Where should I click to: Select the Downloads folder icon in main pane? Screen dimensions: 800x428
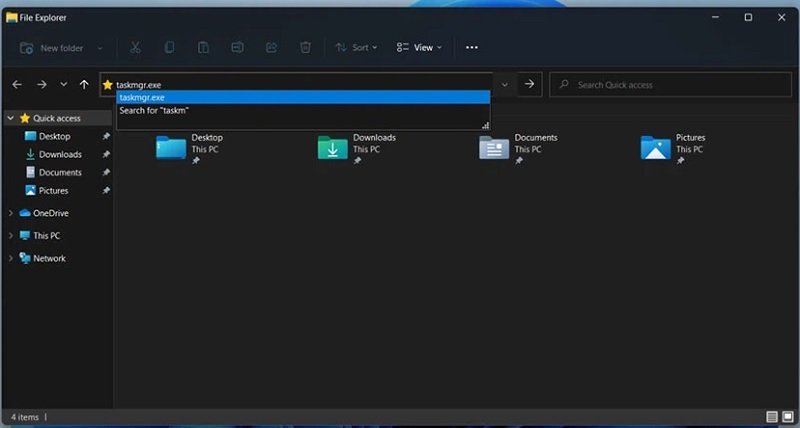[x=333, y=148]
